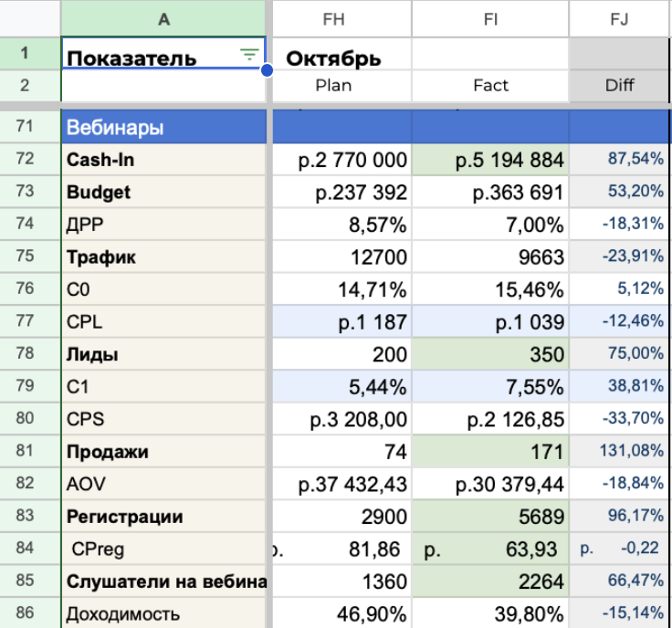Viewport: 672px width, 628px height.
Task: Select the Трафик label cell
Action: click(x=163, y=257)
